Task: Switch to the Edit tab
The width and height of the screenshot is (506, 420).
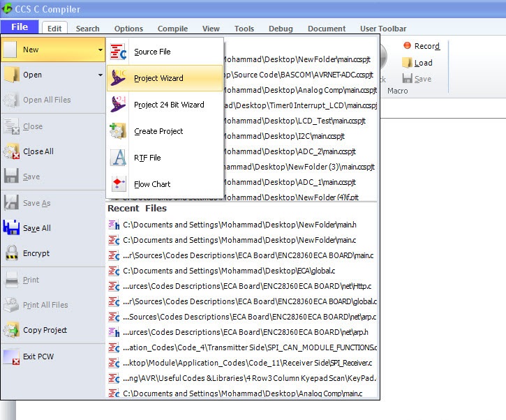Action: [x=54, y=29]
